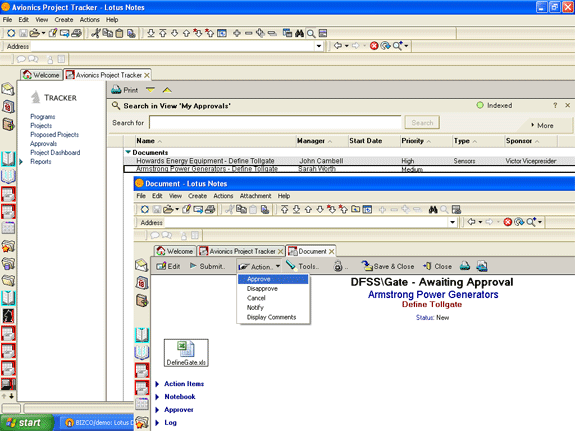Select Cancel in the Action dropdown

click(256, 298)
